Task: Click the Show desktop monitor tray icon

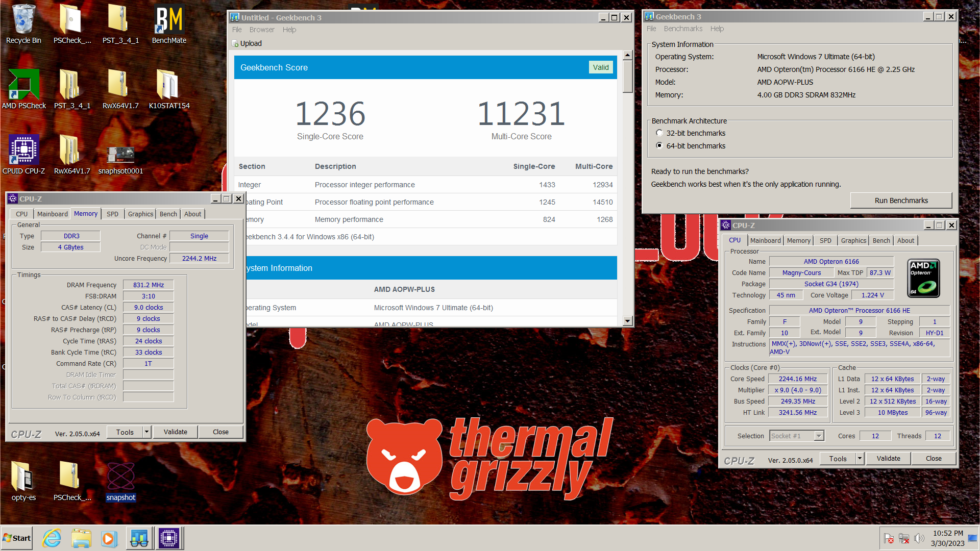Action: tap(972, 538)
